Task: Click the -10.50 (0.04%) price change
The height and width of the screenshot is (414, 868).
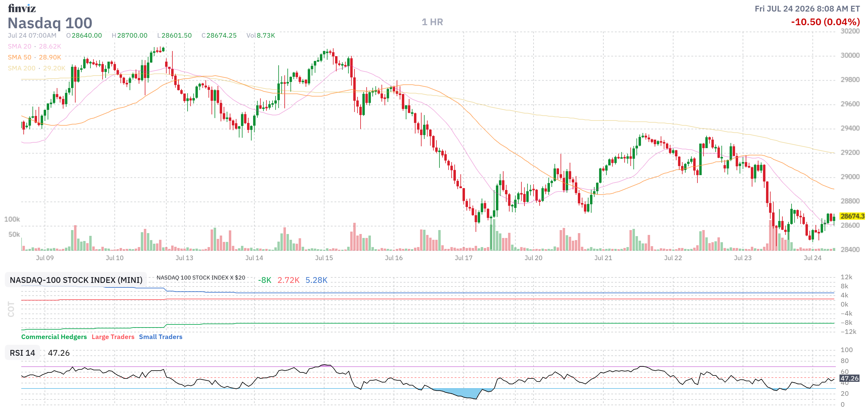Action: point(825,22)
